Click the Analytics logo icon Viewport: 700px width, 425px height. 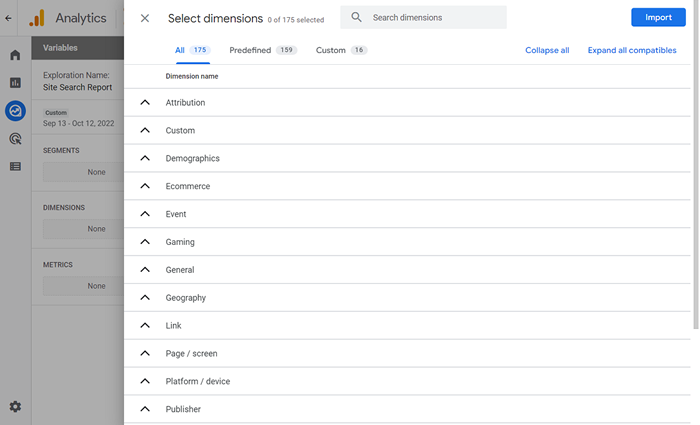click(37, 18)
